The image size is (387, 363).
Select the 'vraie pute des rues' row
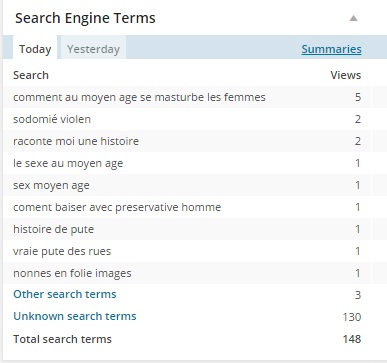point(187,251)
